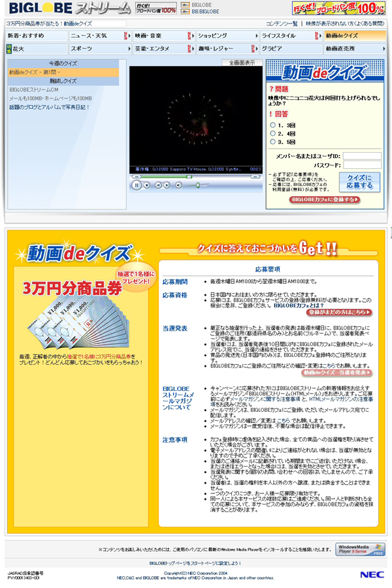This screenshot has height=588, width=392.
Task: Expand the 映画・音楽 menu arrow
Action: pyautogui.click(x=193, y=36)
